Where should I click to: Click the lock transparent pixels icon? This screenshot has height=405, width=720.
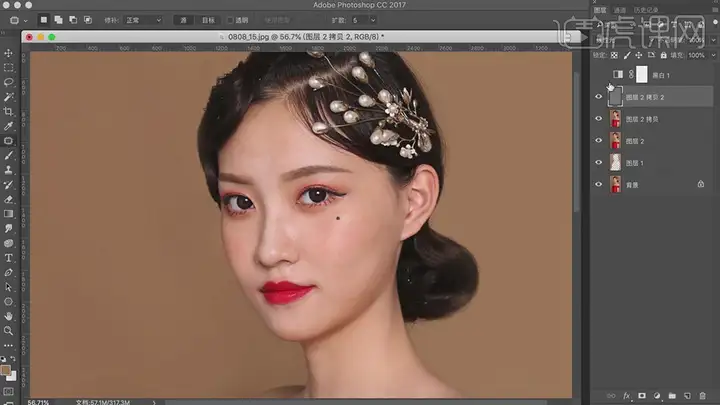click(x=614, y=56)
